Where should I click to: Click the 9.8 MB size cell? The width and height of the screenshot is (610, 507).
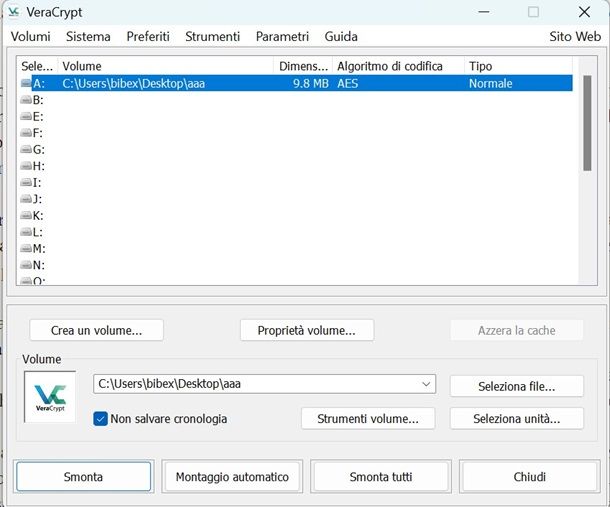point(310,83)
